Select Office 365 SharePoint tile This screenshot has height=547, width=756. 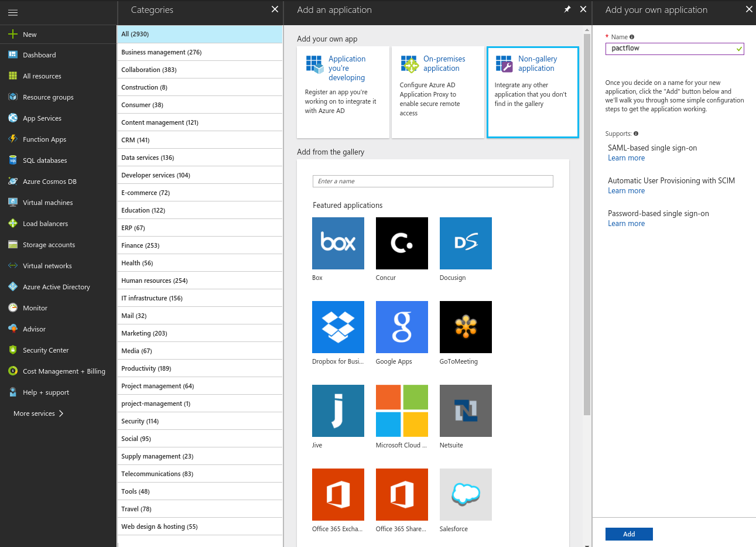(402, 494)
